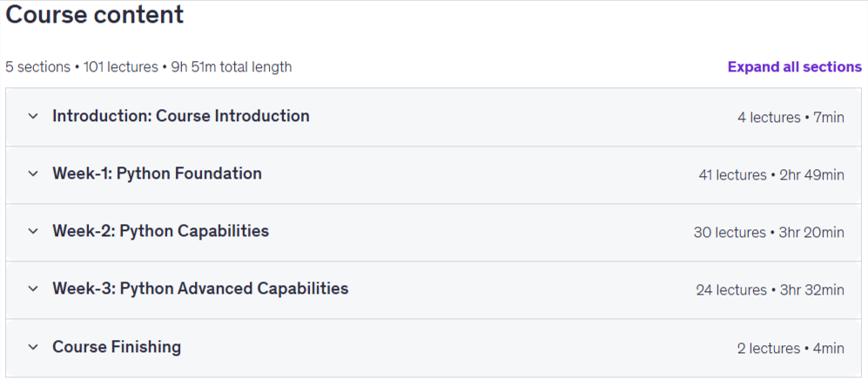Toggle the Week-2: Python Capabilities chevron arrow
This screenshot has width=868, height=380.
(33, 232)
